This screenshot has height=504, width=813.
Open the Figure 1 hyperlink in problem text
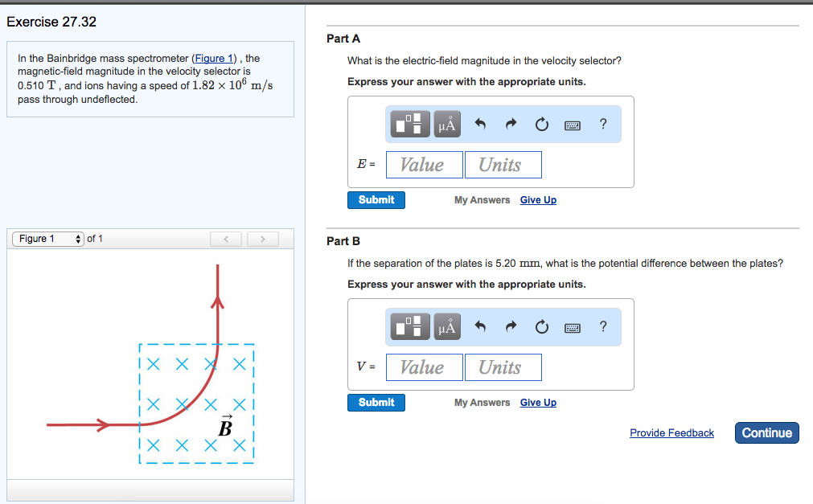213,58
